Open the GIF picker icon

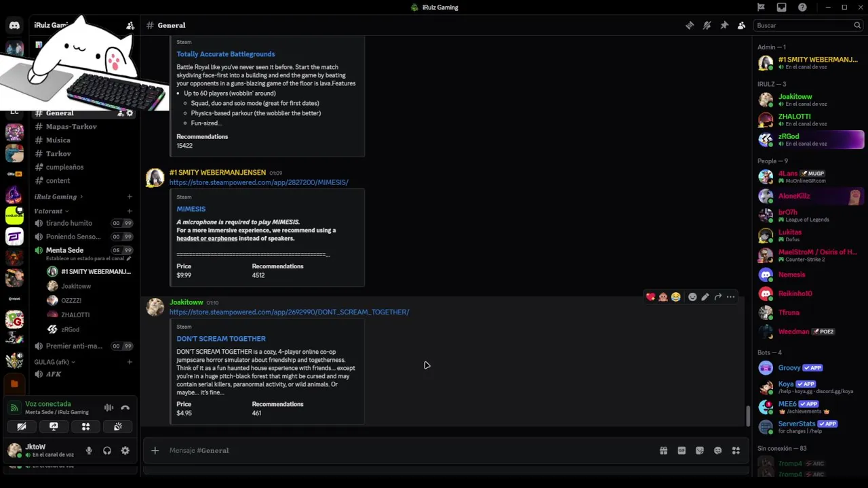(x=682, y=450)
